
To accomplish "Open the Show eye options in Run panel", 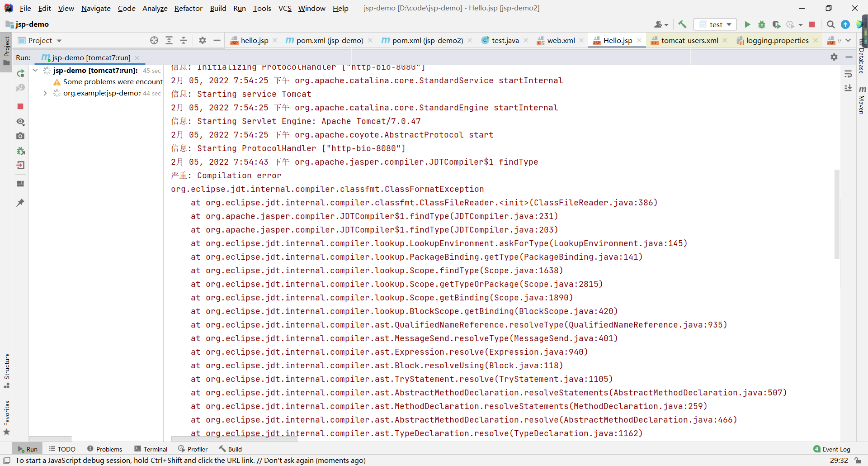I will coord(20,122).
